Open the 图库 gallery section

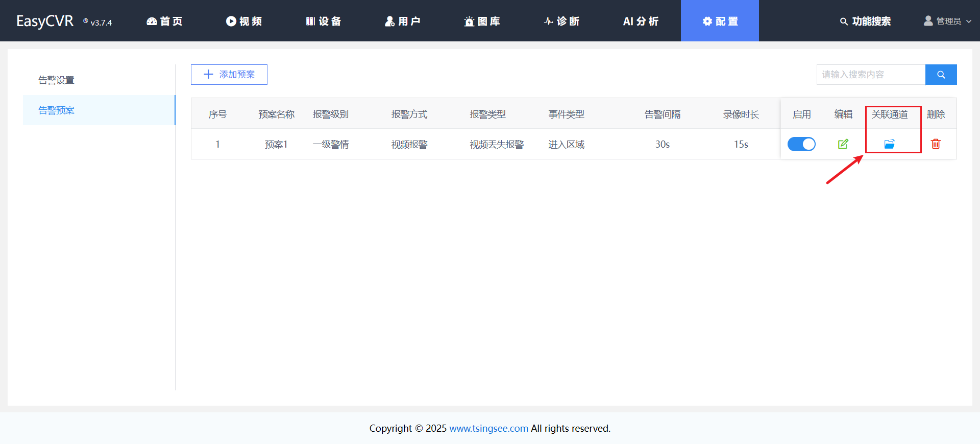pyautogui.click(x=482, y=21)
